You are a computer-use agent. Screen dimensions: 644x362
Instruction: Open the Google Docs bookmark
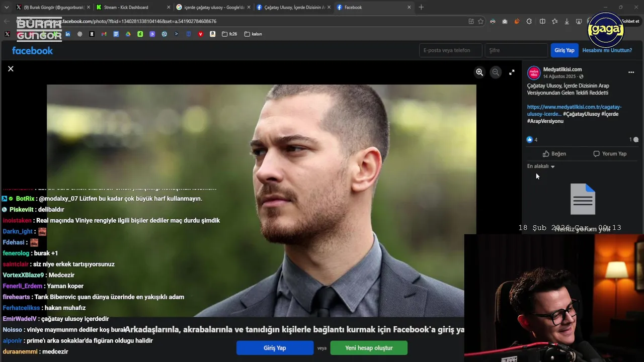coord(116,34)
